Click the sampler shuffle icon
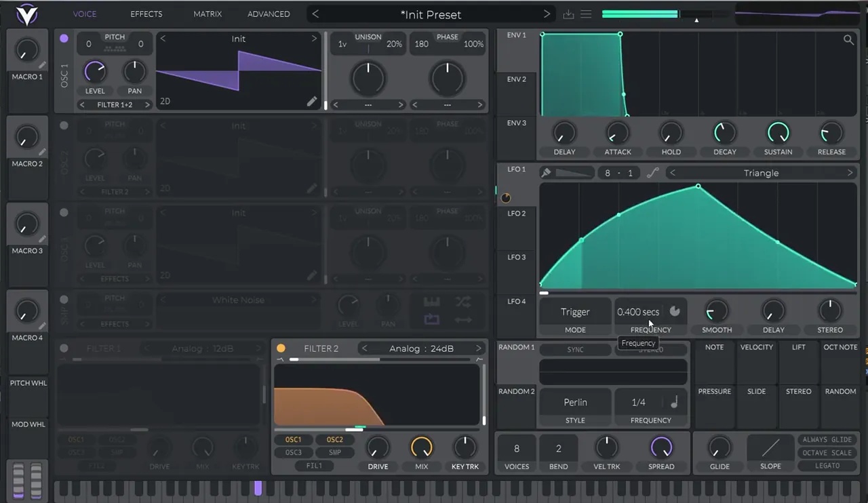The width and height of the screenshot is (868, 503). click(x=463, y=302)
